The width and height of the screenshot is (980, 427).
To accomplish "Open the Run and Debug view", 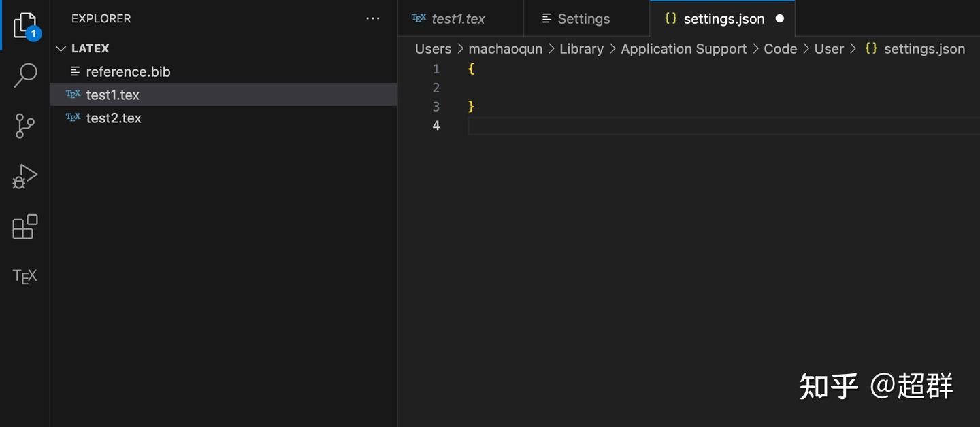I will coord(24,176).
